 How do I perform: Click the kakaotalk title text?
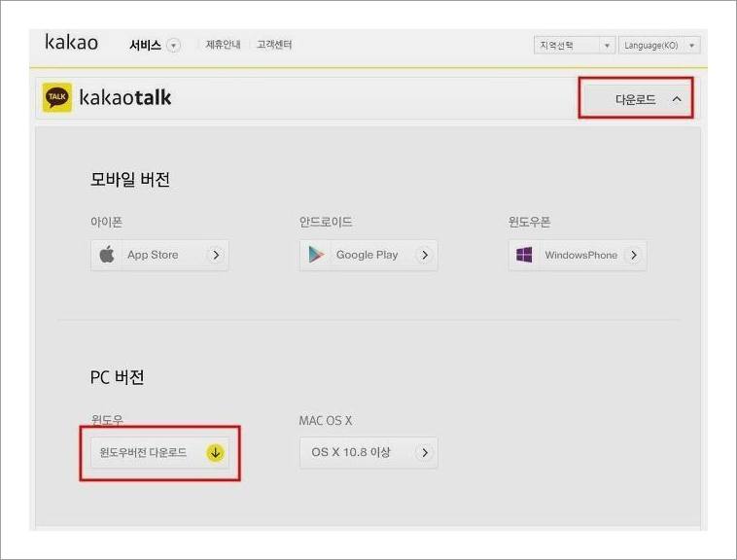pyautogui.click(x=125, y=97)
